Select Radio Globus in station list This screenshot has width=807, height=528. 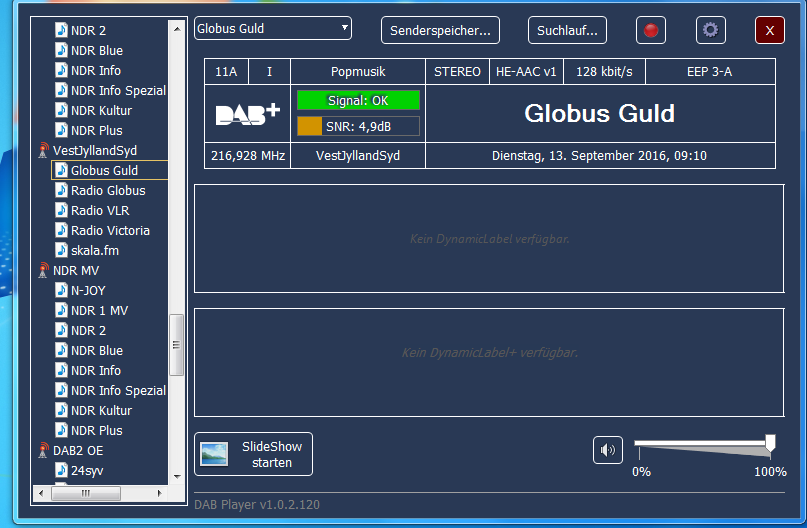(x=107, y=191)
